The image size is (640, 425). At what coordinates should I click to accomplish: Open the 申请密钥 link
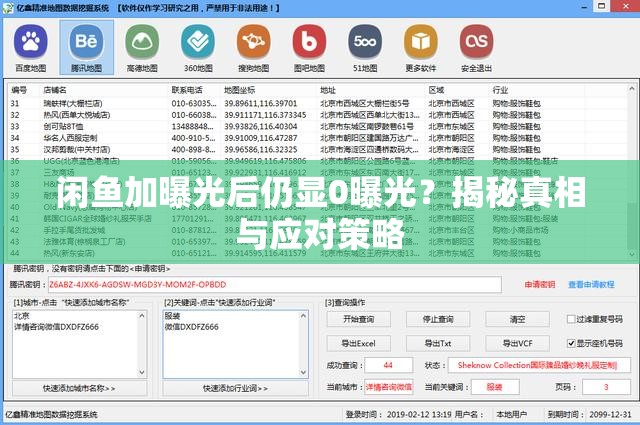coord(540,285)
